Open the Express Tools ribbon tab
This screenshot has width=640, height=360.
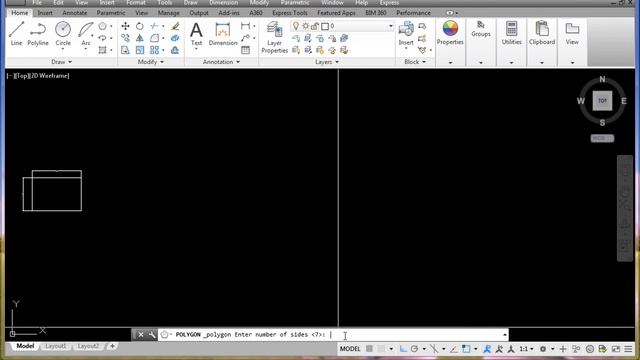(290, 13)
